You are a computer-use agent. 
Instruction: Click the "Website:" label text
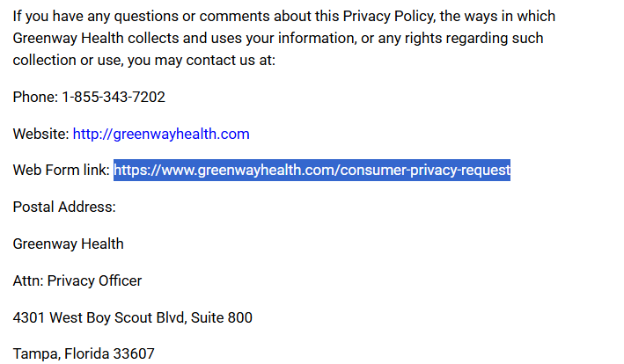[x=40, y=134]
